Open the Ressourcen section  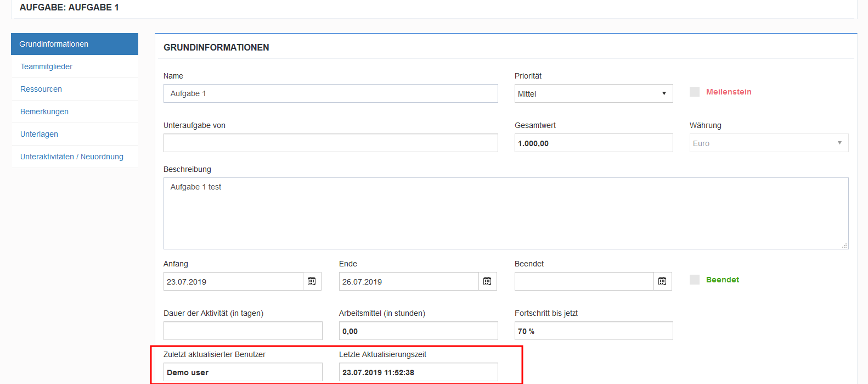point(75,89)
